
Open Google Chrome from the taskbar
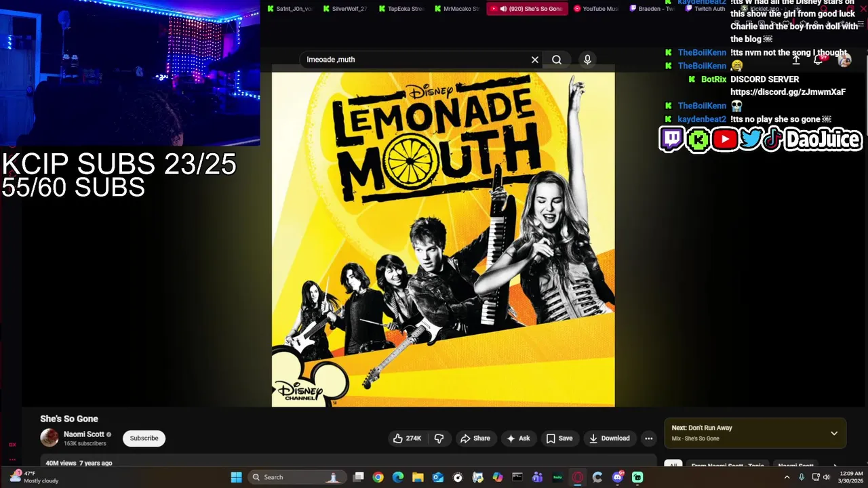(x=378, y=477)
